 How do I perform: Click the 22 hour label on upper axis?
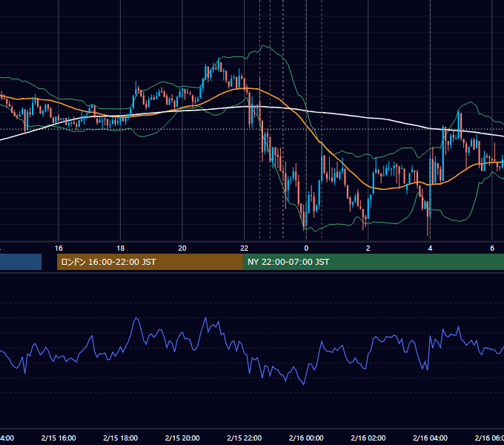(245, 248)
